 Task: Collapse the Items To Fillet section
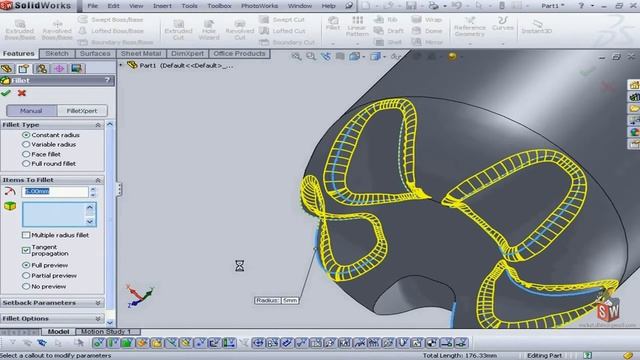click(x=98, y=180)
